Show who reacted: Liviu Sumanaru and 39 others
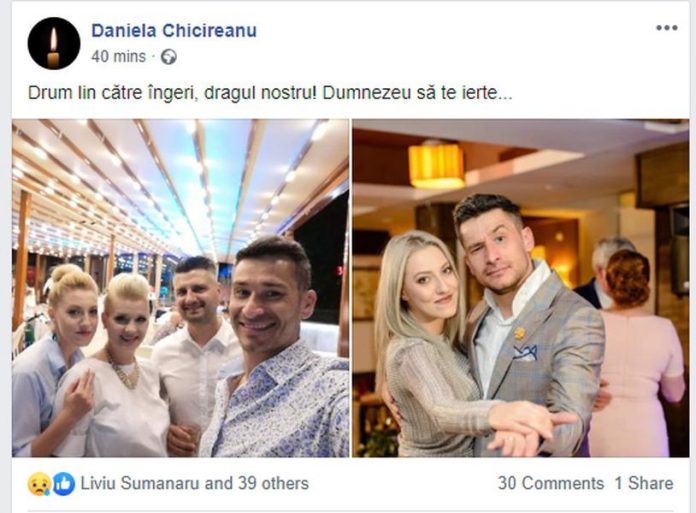Screen dimensions: 696x513 pyautogui.click(x=194, y=483)
